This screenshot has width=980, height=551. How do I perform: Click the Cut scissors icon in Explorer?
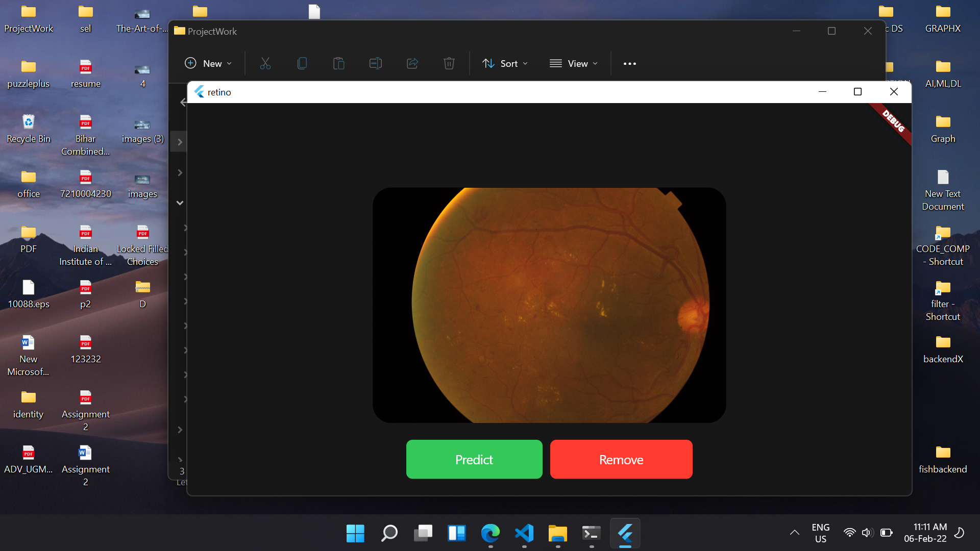pos(265,63)
